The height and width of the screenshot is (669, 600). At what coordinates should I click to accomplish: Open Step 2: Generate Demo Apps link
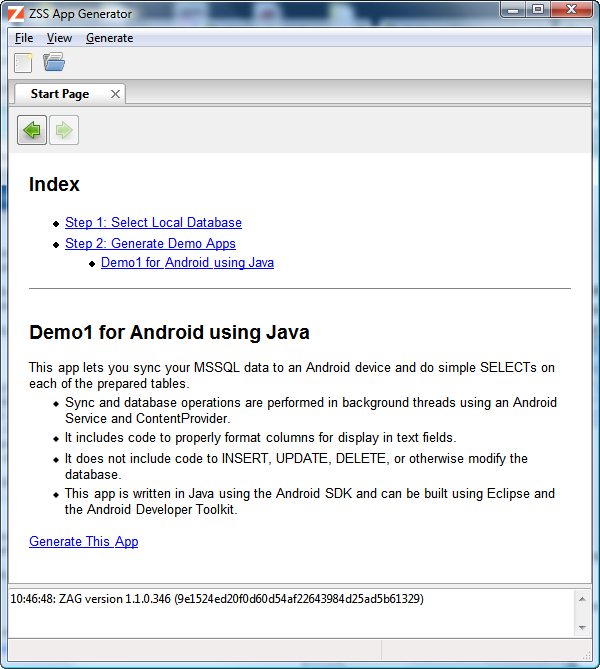[x=150, y=243]
